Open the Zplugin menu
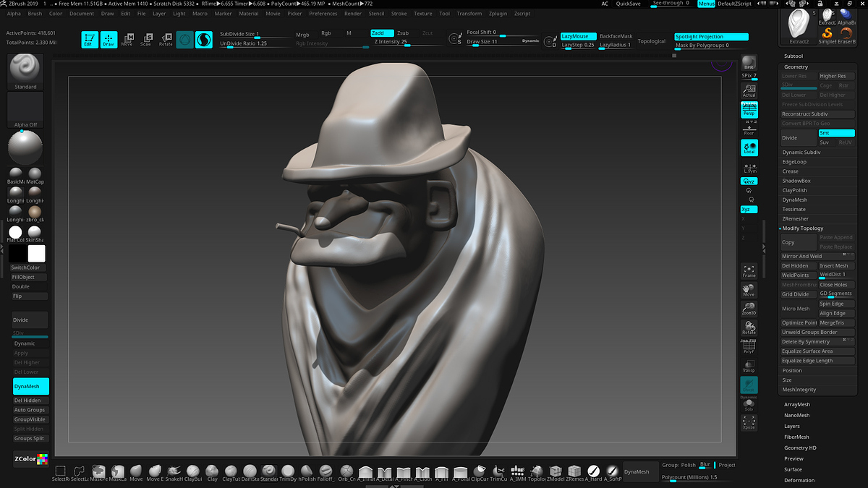This screenshot has width=868, height=488. (498, 14)
